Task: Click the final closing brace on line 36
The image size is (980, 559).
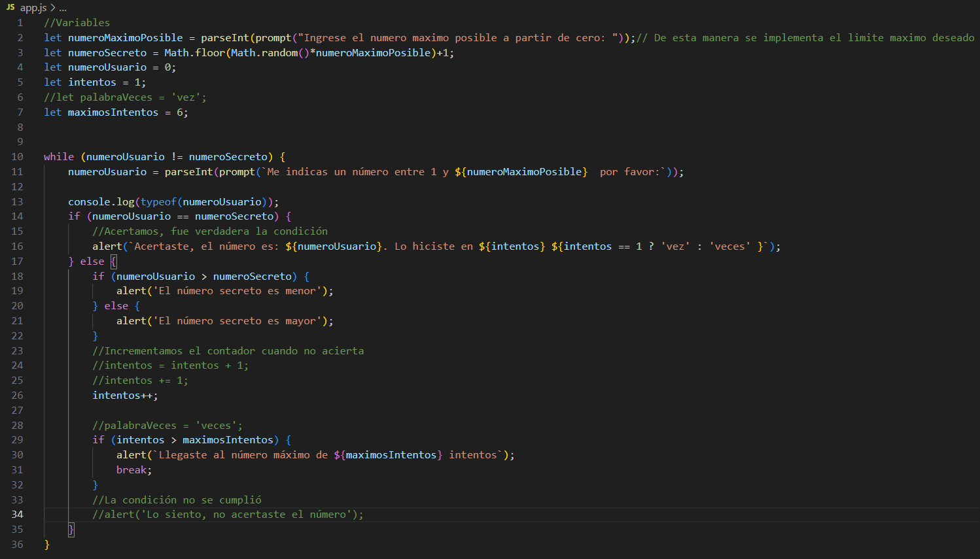Action: 47,545
